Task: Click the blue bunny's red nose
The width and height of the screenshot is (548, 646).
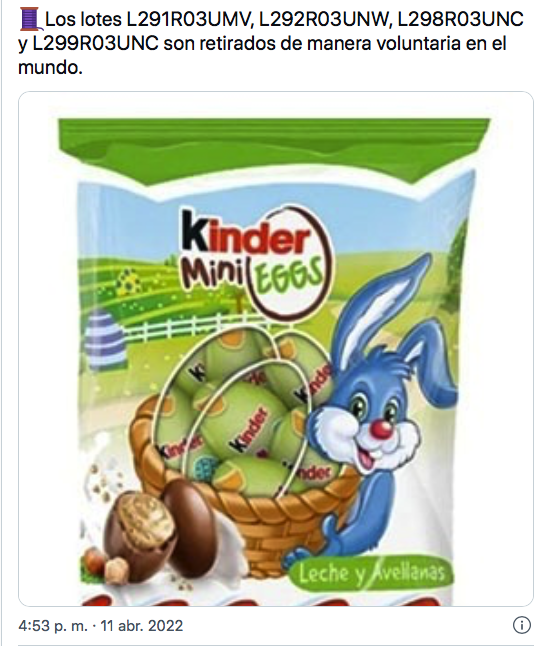Action: pyautogui.click(x=382, y=429)
